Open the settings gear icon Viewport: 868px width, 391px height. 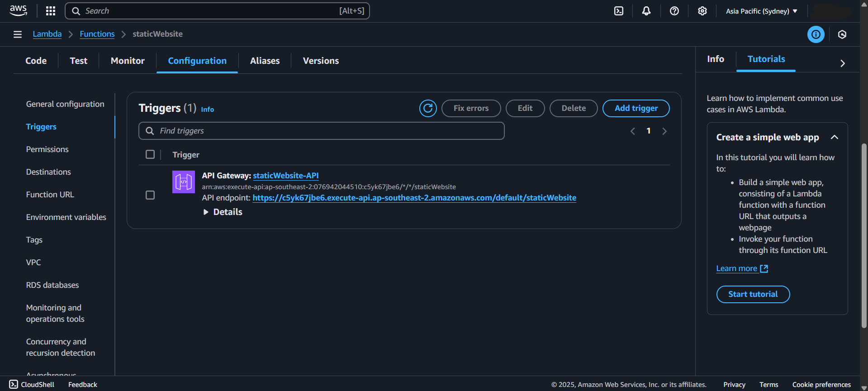point(702,11)
